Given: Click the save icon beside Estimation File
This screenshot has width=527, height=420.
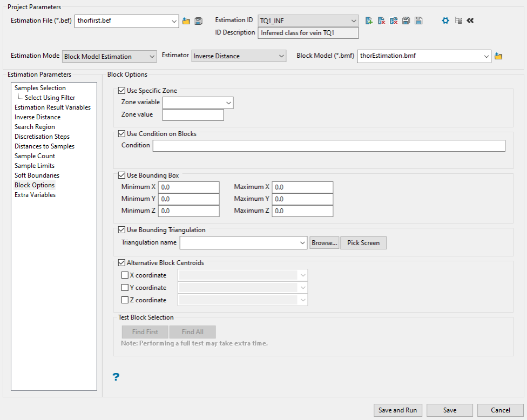Looking at the screenshot, I should point(198,21).
